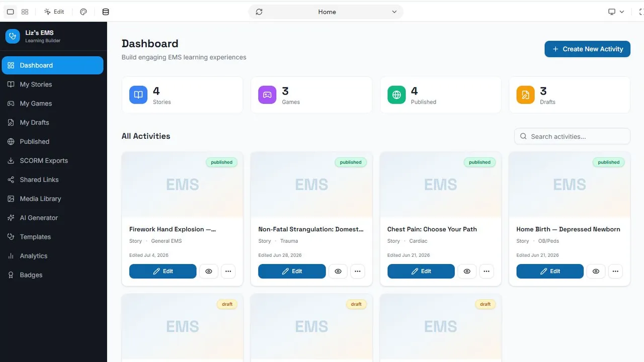This screenshot has height=362, width=644.
Task: Click the grid view icon in top toolbar
Action: (x=25, y=12)
